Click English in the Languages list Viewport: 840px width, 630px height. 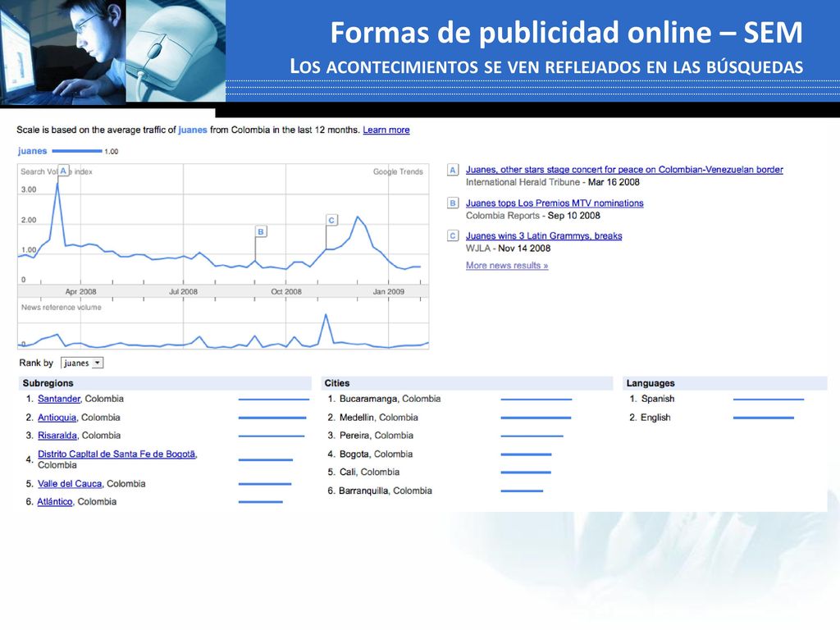click(x=655, y=418)
